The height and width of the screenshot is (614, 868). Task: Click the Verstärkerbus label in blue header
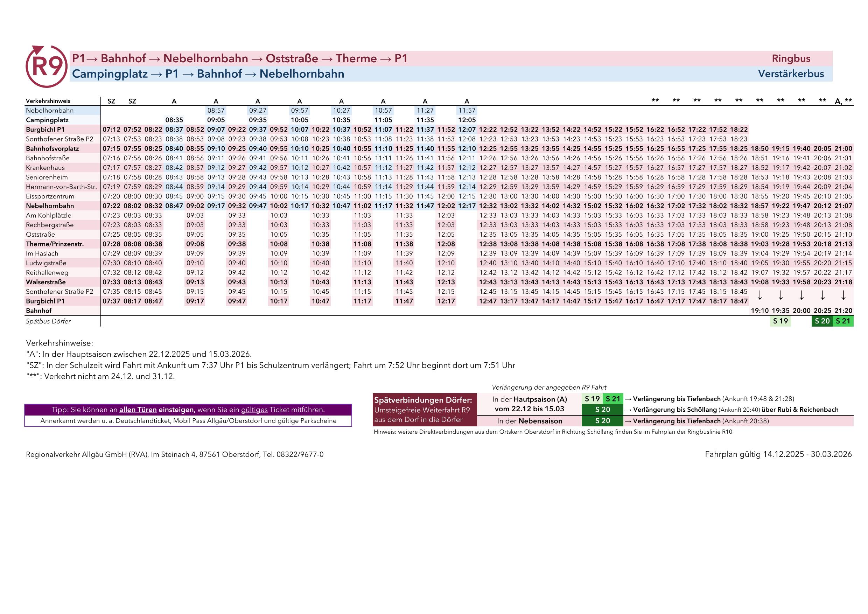[x=791, y=74]
